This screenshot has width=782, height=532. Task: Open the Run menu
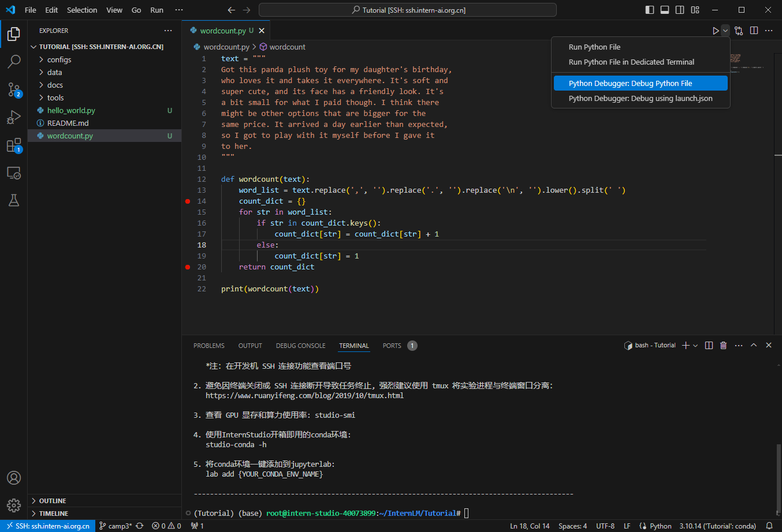157,10
